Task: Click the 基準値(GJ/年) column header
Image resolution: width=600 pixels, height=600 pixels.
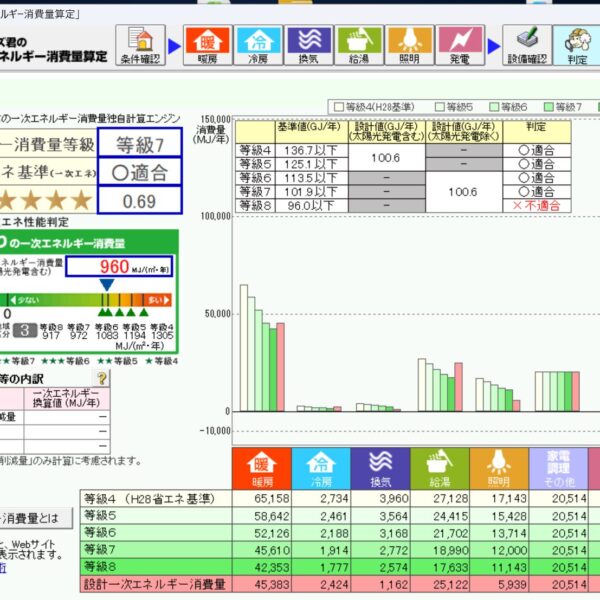Action: (x=311, y=132)
